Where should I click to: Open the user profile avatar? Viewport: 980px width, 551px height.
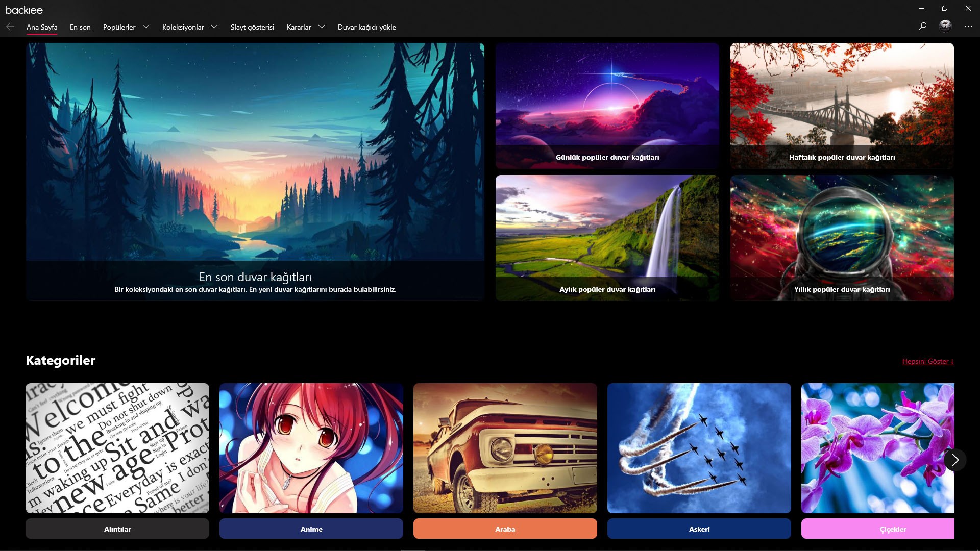pos(945,26)
